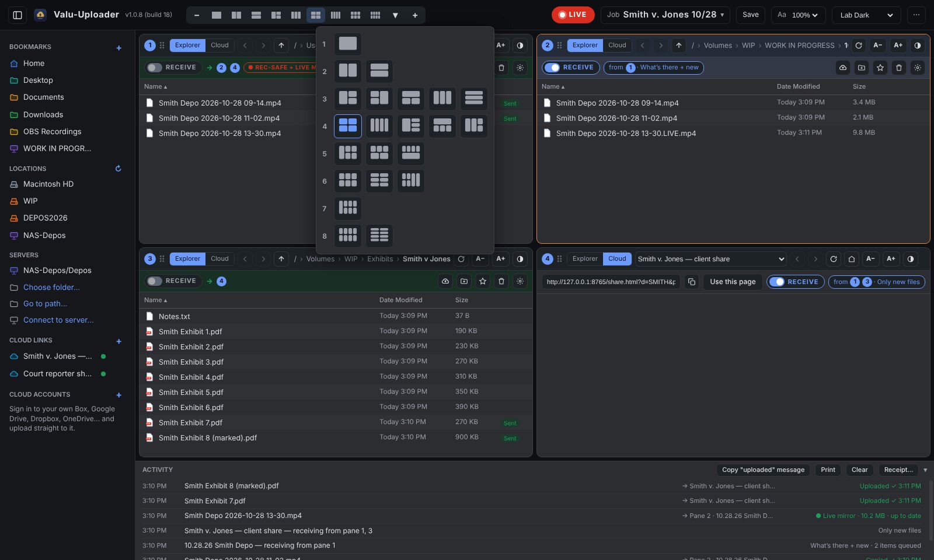934x560 pixels.
Task: Open the Job Smith v. Jones 10/28 dropdown
Action: pyautogui.click(x=665, y=15)
